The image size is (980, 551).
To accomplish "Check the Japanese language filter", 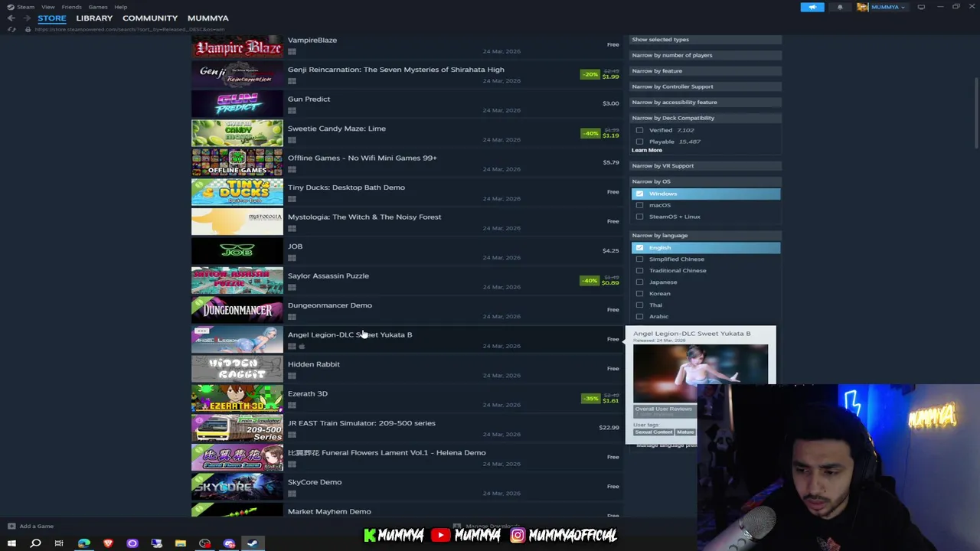I will coord(639,282).
